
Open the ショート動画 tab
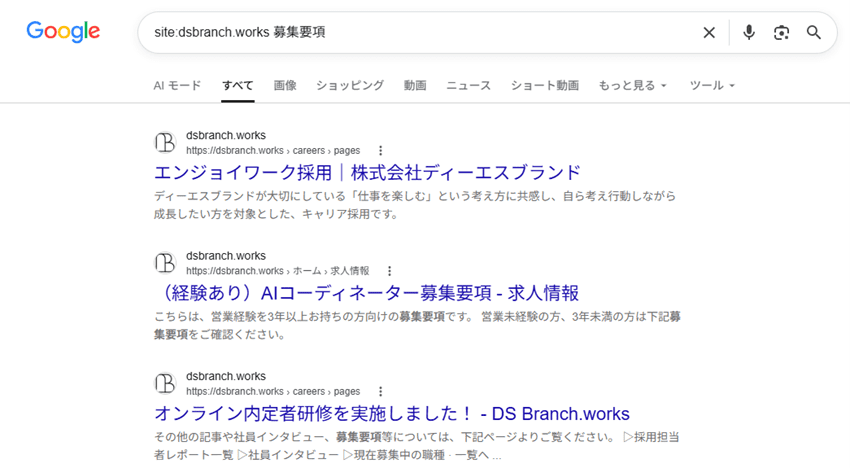click(545, 85)
